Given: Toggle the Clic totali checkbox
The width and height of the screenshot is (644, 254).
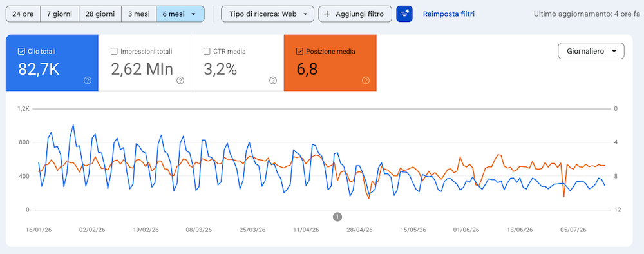Looking at the screenshot, I should tap(21, 52).
